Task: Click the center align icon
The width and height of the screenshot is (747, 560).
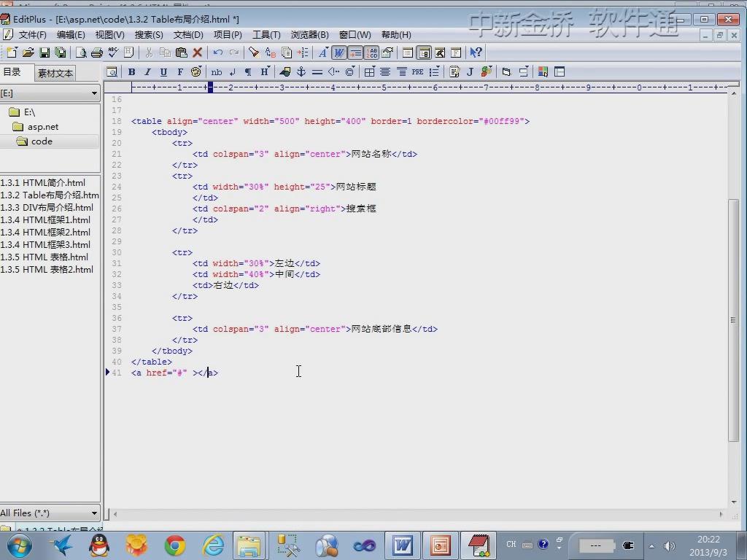Action: click(x=385, y=72)
